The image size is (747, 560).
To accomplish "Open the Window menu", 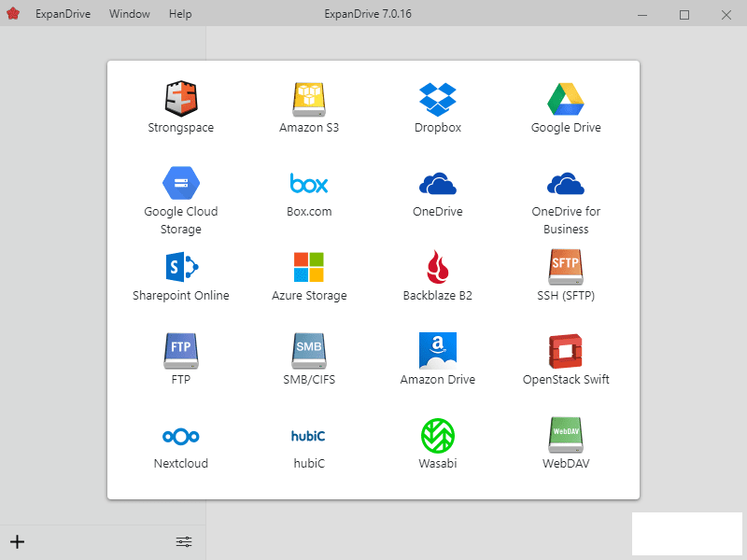I will click(130, 14).
